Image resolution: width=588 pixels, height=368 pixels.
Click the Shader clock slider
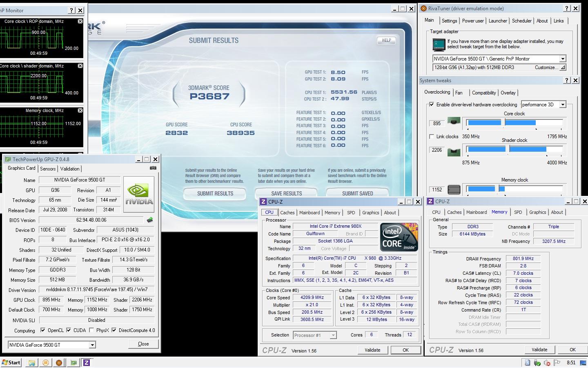point(514,150)
